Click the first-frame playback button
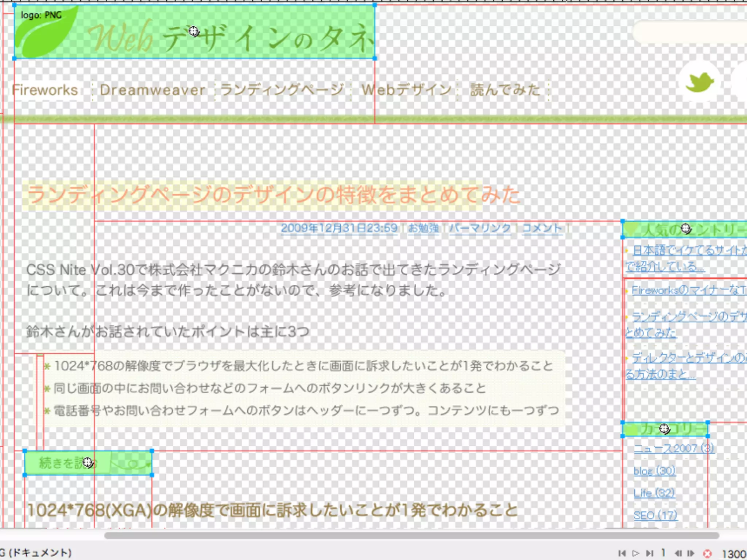 pos(622,553)
